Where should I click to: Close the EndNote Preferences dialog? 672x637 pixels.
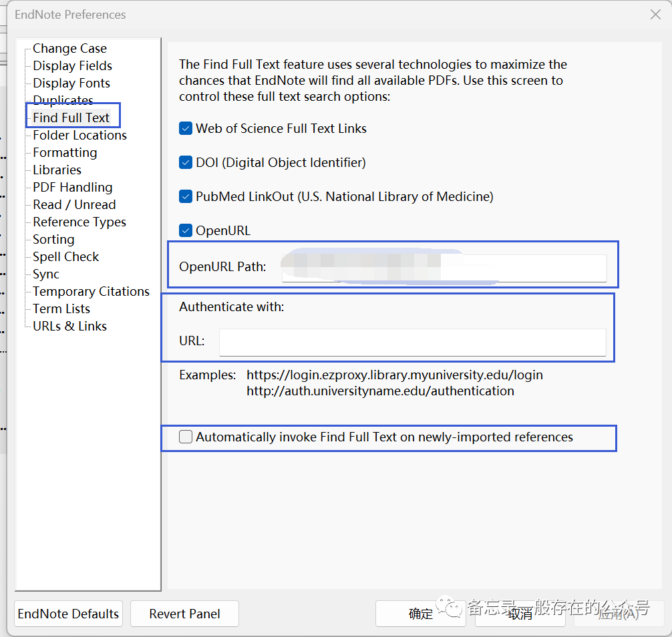click(x=655, y=15)
